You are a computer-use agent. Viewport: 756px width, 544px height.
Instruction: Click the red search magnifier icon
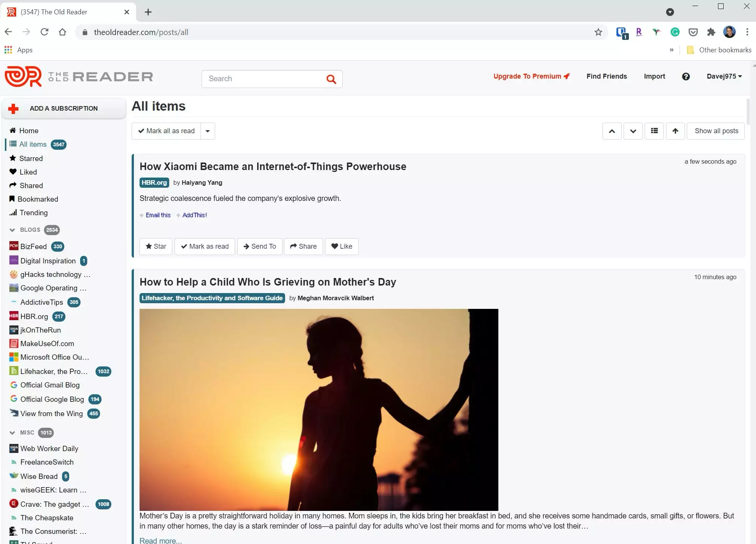point(331,79)
